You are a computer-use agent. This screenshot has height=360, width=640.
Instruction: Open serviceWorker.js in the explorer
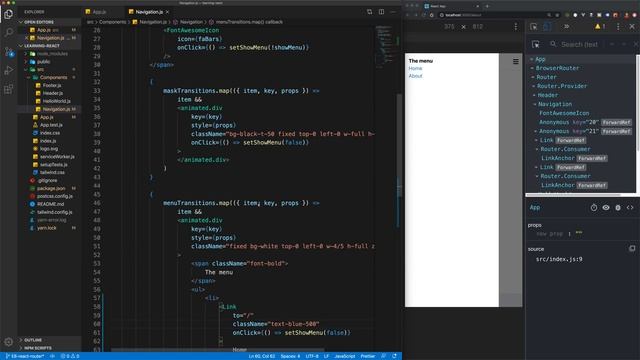57,157
